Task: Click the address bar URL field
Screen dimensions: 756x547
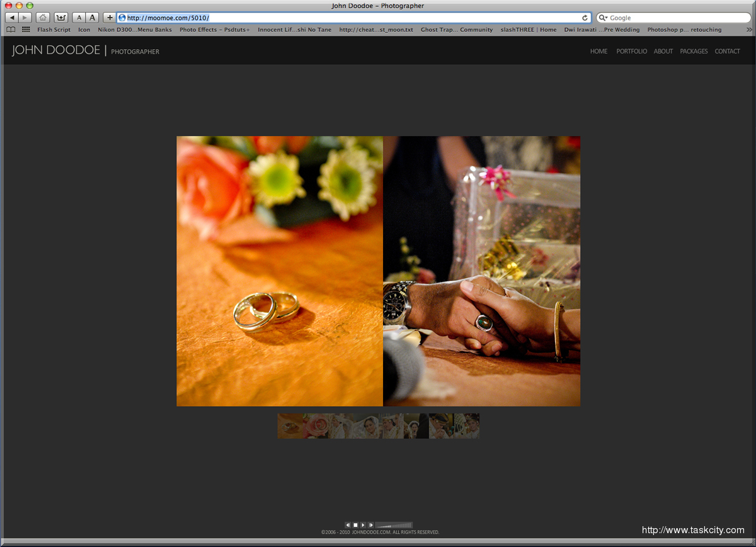Action: click(353, 18)
